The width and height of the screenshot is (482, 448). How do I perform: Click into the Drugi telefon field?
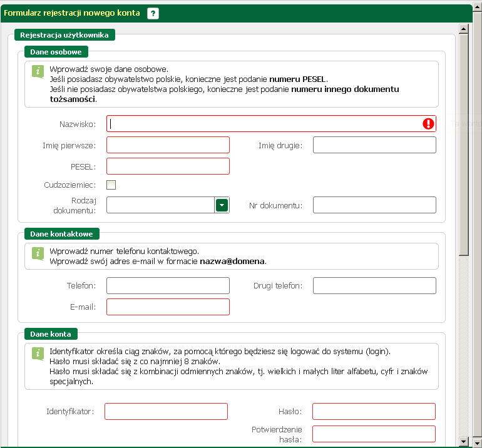click(x=374, y=286)
